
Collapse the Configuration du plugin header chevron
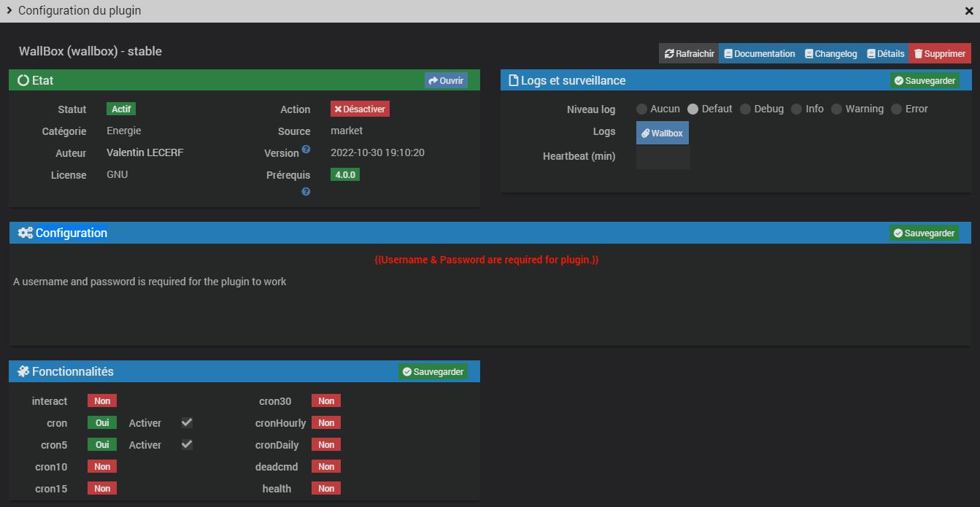9,10
